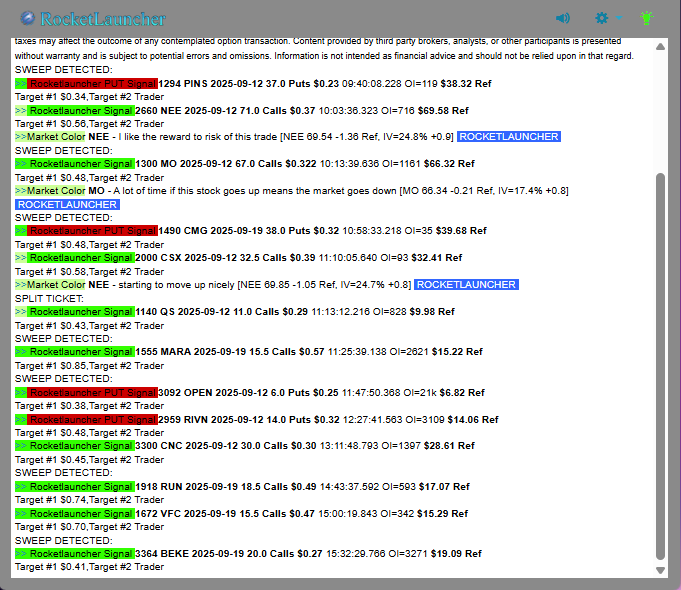681x590 pixels.
Task: Select green Rocketlauncher Signal label for MARA
Action: (81, 352)
